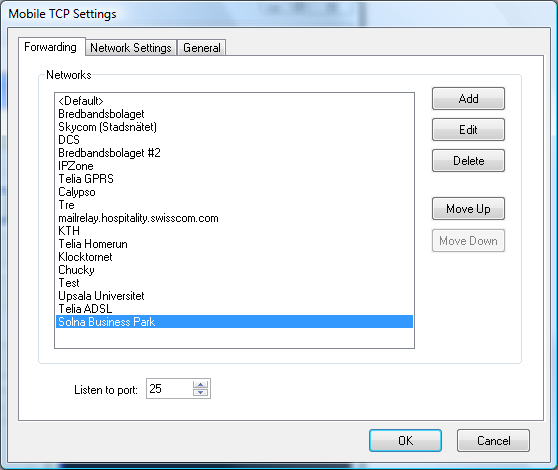558x470 pixels.
Task: Pick the KTH network item
Action: (234, 231)
